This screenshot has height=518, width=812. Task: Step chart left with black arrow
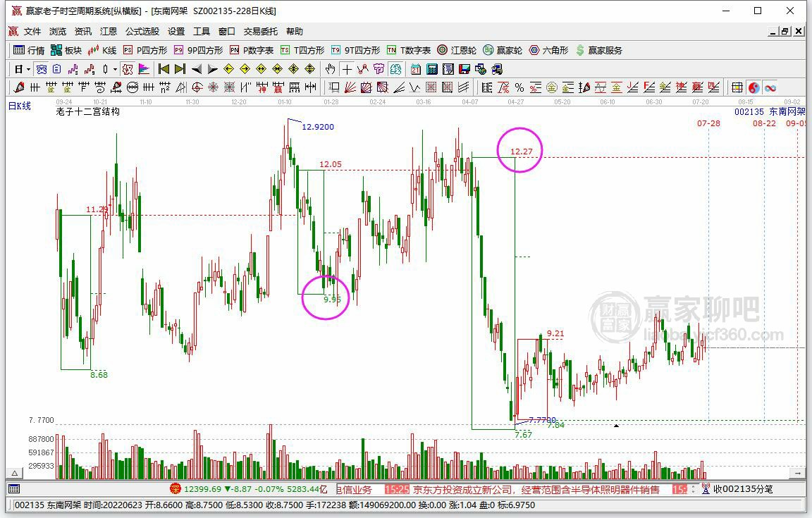coord(196,69)
